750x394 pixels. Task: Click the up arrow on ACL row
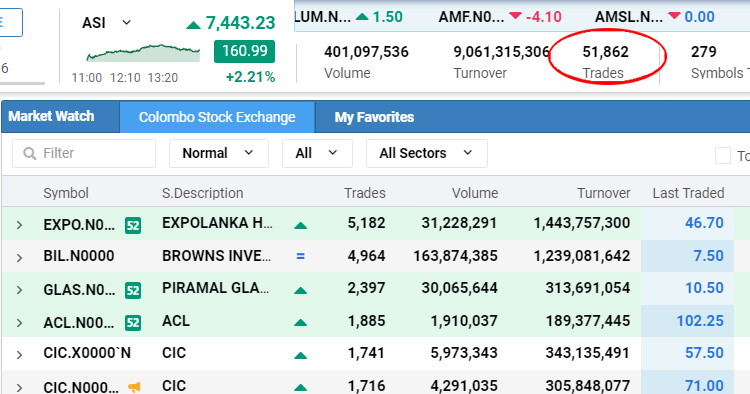point(300,323)
